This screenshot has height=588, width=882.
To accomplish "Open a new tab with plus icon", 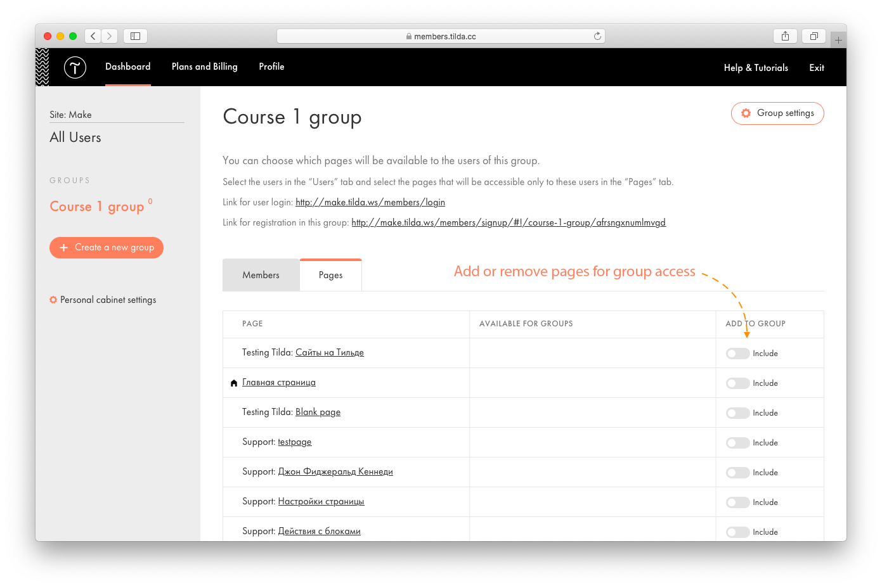I will [x=838, y=40].
